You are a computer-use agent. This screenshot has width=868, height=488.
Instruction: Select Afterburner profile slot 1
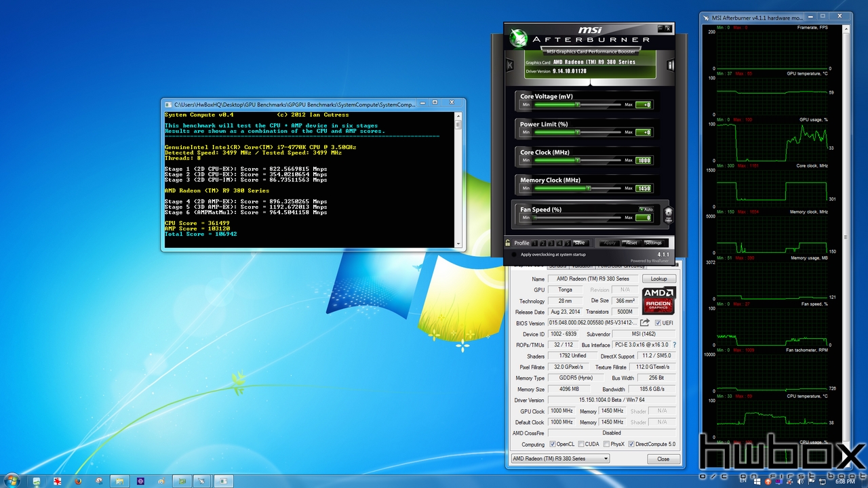click(534, 243)
